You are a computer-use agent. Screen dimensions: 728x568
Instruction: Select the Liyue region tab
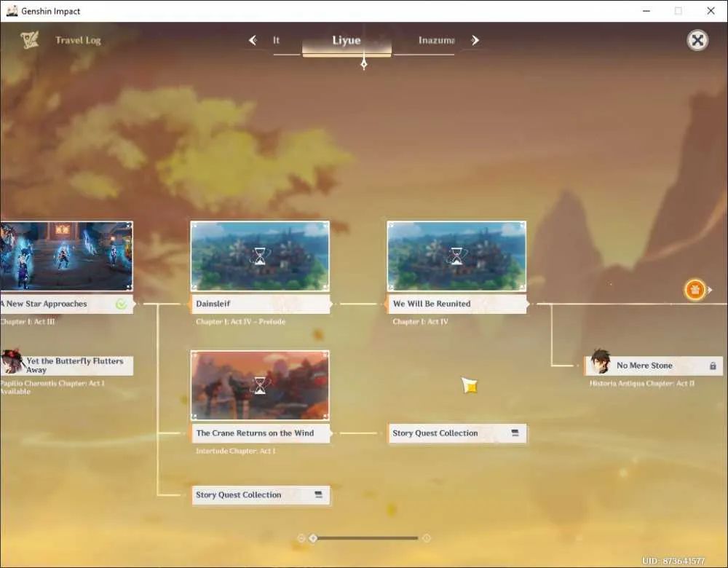[347, 40]
